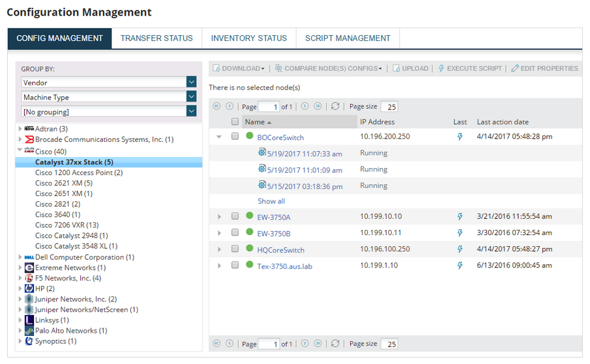Check the HQCoreSwitch row checkbox
590x364 pixels.
coord(235,249)
